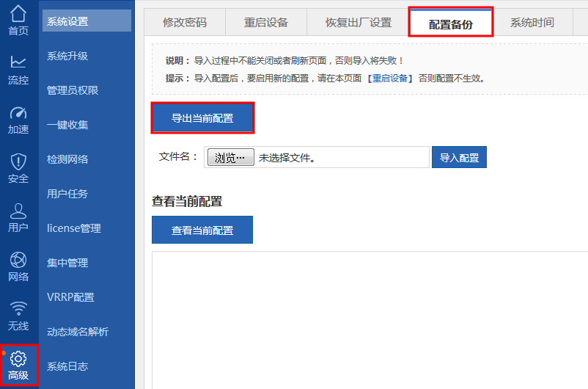This screenshot has width=588, height=389.
Task: Open the 网络 globe icon
Action: point(19,261)
